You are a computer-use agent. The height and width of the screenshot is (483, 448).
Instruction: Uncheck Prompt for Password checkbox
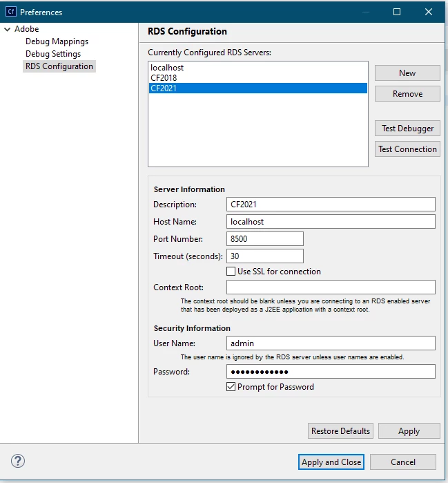(x=231, y=386)
